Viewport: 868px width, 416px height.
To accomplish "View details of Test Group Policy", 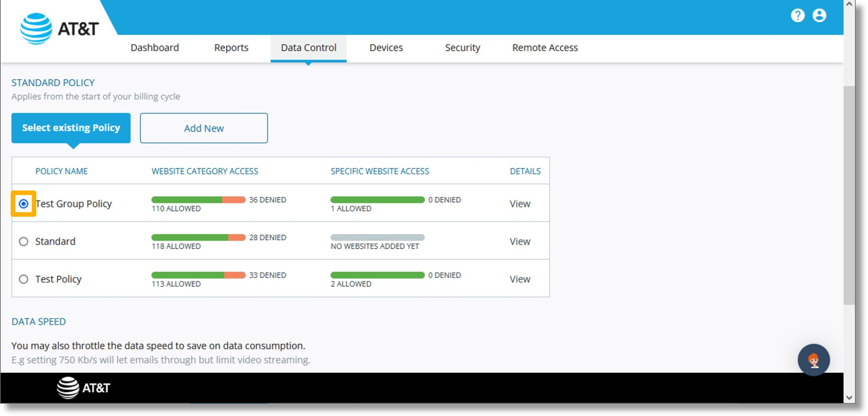I will [520, 204].
